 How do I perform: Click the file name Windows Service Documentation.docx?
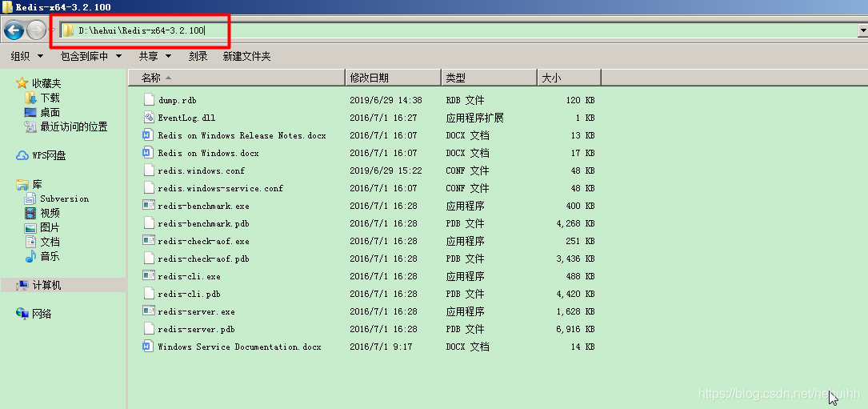point(239,347)
